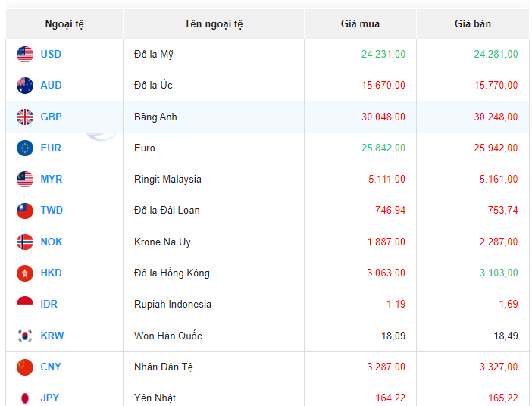Click the "Giá bán" column header

point(473,24)
